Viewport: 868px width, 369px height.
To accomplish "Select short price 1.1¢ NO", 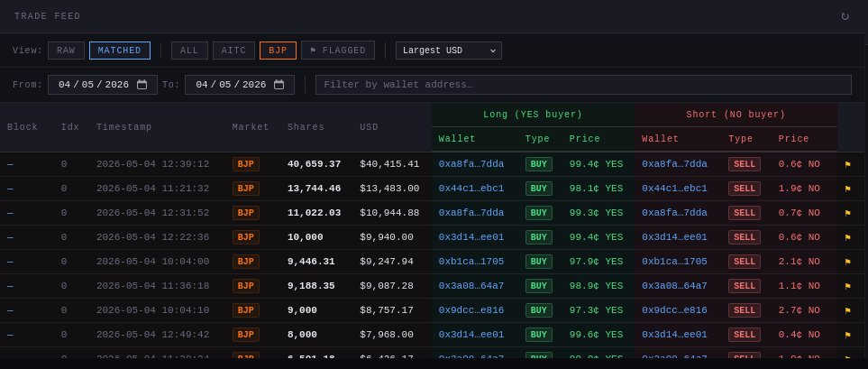I will click(x=799, y=286).
